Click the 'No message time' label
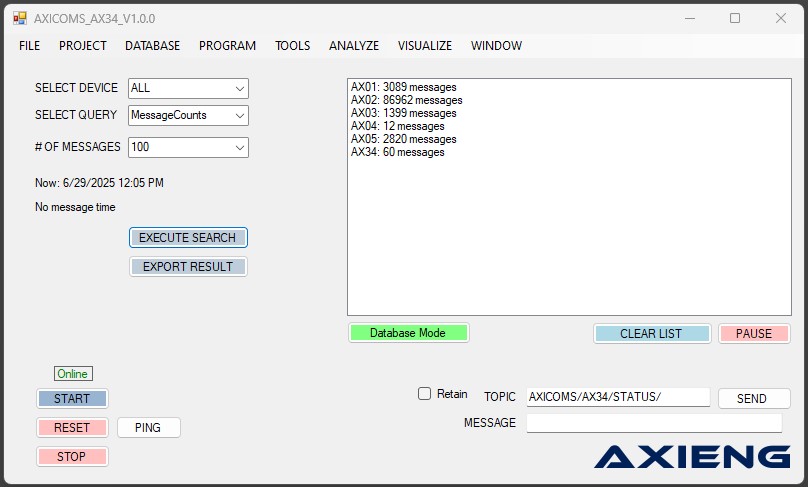Image resolution: width=808 pixels, height=487 pixels. [75, 207]
